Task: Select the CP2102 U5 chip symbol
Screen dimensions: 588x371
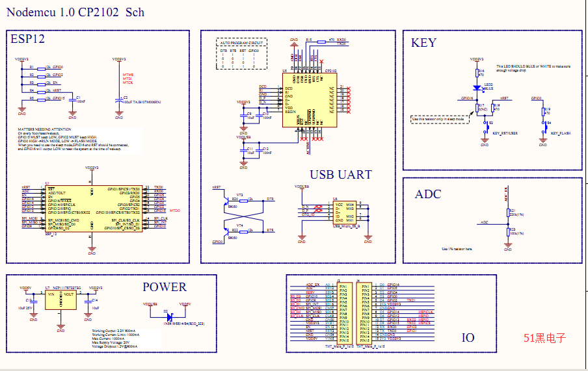Action: click(x=310, y=100)
